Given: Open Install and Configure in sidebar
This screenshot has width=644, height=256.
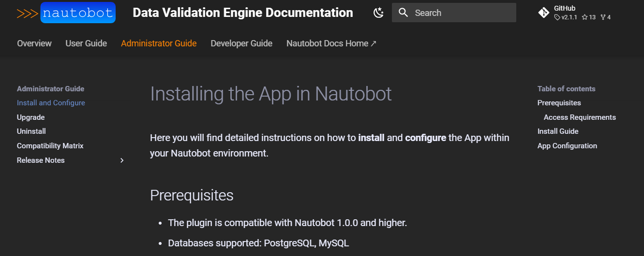Looking at the screenshot, I should click(51, 103).
